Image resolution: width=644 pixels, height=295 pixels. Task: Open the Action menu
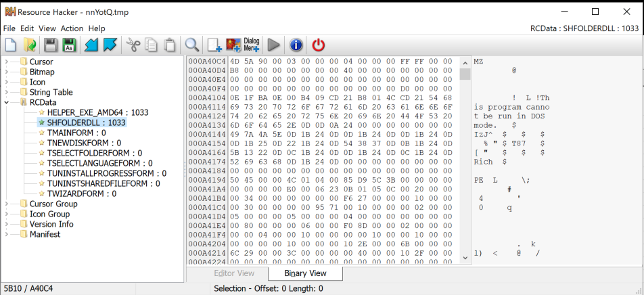pos(72,28)
